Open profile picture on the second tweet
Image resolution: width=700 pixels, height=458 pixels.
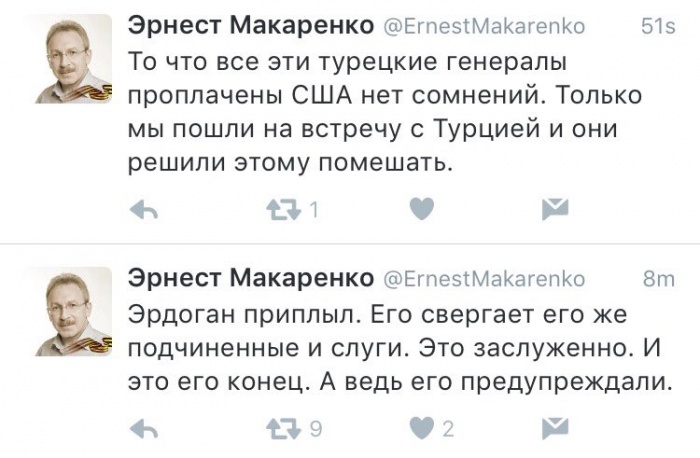click(74, 312)
